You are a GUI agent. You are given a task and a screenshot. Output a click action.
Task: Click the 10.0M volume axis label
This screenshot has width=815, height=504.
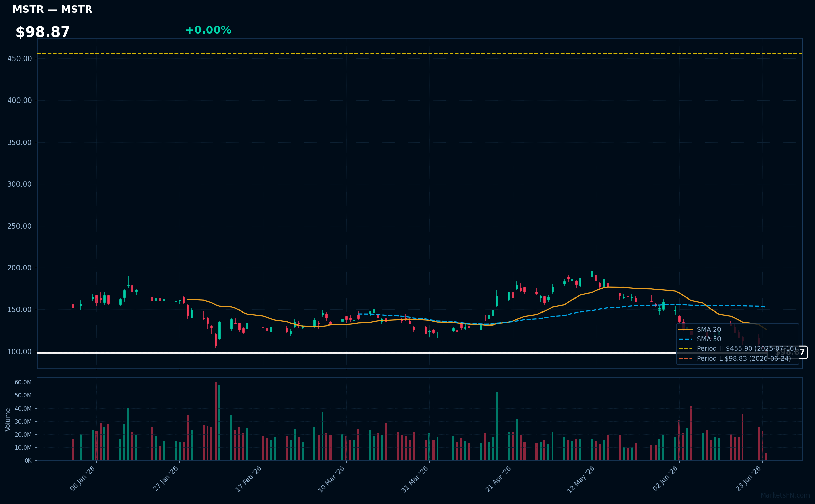(23, 448)
